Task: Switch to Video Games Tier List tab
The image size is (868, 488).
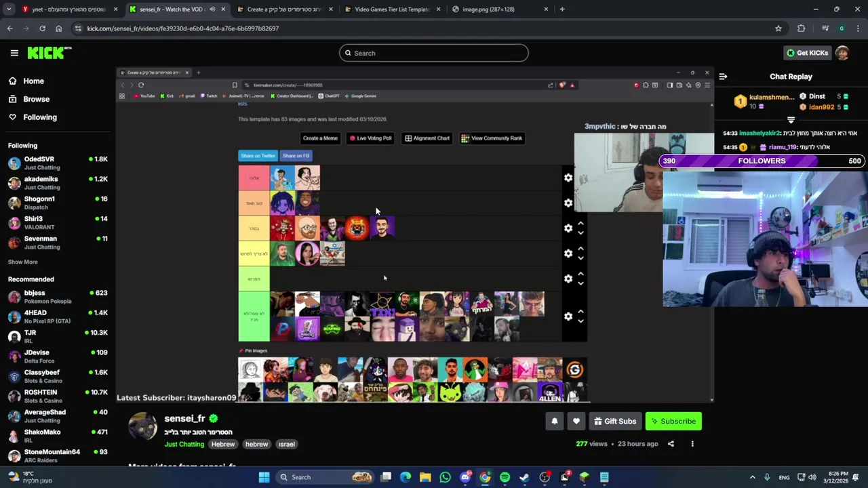Action: pyautogui.click(x=391, y=9)
